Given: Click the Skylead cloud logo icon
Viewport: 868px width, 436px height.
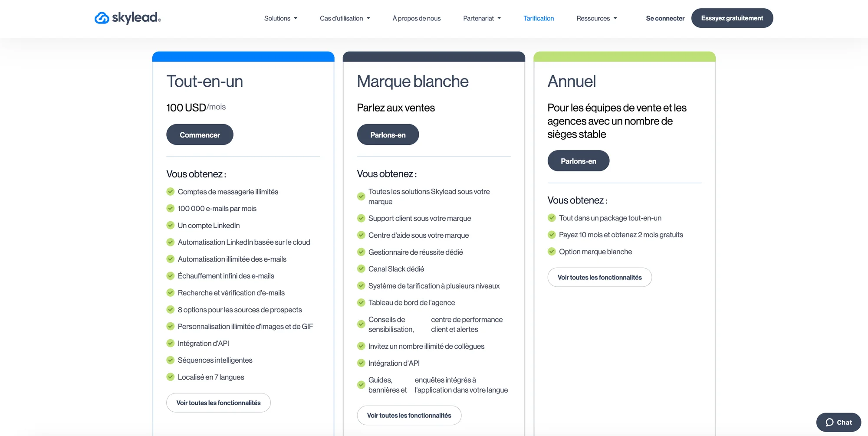Looking at the screenshot, I should click(102, 18).
